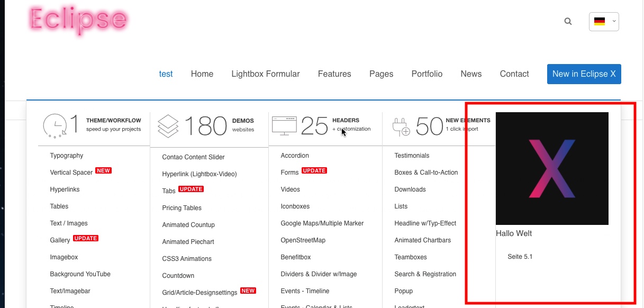Open the Text / Images link
The image size is (644, 308).
(69, 223)
